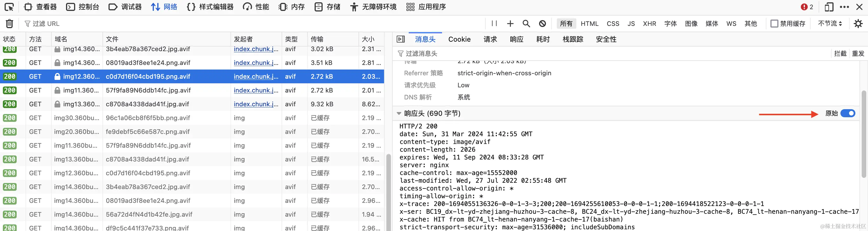Focus the 过滤 URL filter field

click(253, 24)
